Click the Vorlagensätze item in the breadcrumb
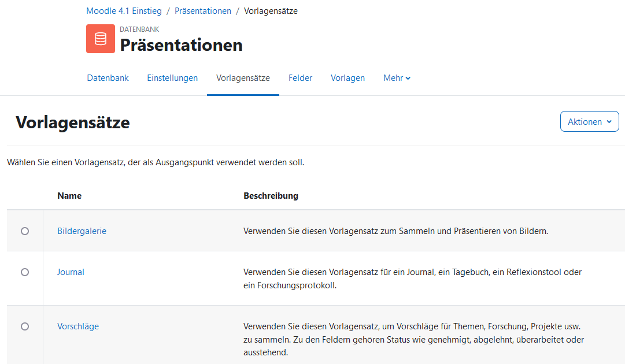This screenshot has height=364, width=625. (271, 11)
